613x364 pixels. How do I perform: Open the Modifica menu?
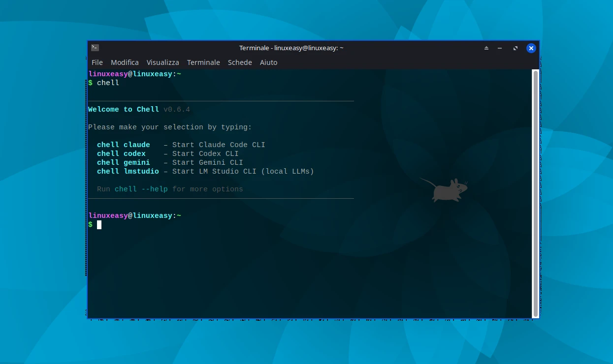click(x=125, y=62)
